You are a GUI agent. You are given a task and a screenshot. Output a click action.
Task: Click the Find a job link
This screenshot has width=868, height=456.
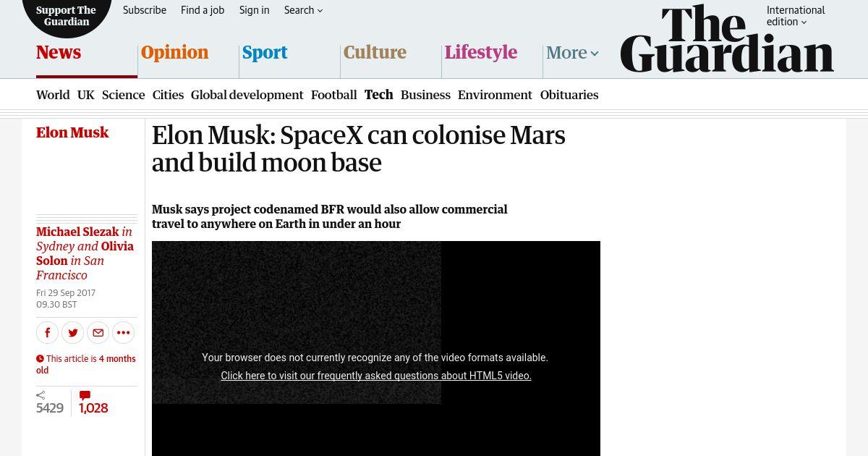203,10
